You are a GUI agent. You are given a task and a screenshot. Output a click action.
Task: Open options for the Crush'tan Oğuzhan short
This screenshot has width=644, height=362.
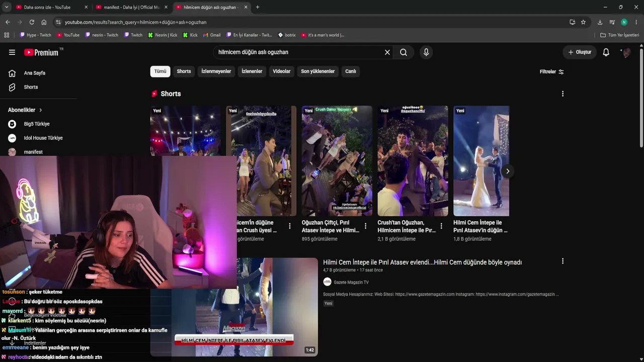click(441, 226)
